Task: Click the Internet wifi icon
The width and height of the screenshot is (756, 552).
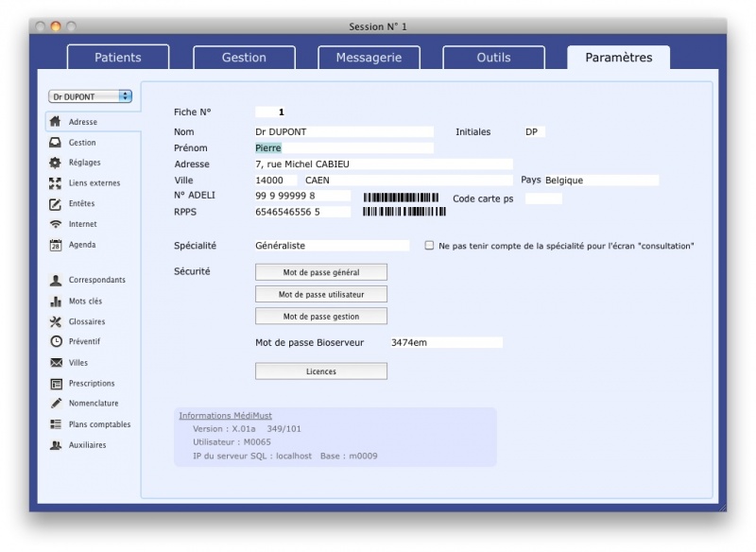Action: point(56,224)
